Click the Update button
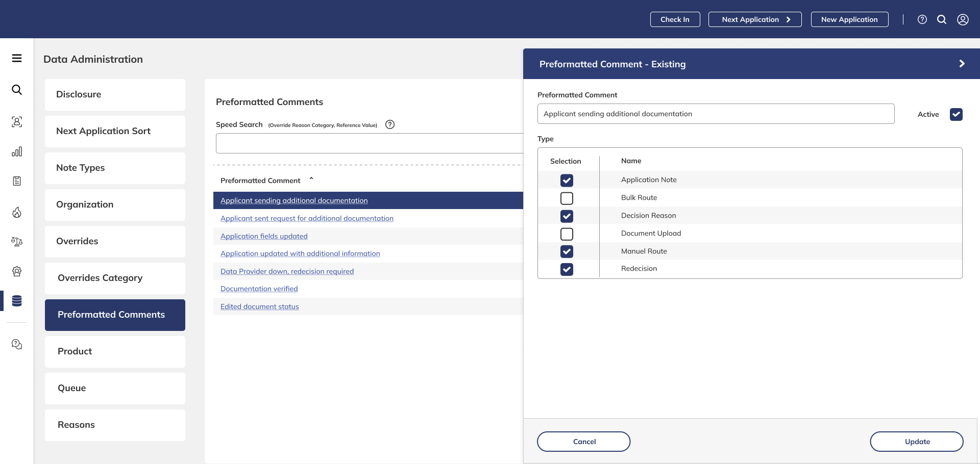 (917, 442)
